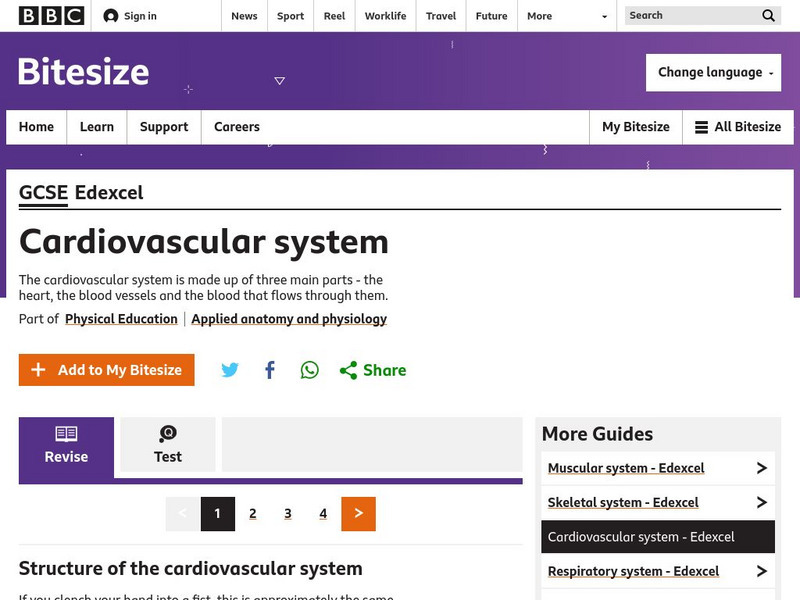800x600 pixels.
Task: Click in the BBC Search field
Action: 693,16
